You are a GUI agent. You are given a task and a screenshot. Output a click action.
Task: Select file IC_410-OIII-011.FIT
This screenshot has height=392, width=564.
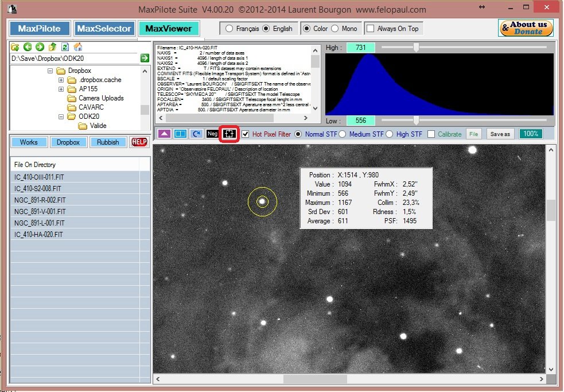[x=80, y=177]
